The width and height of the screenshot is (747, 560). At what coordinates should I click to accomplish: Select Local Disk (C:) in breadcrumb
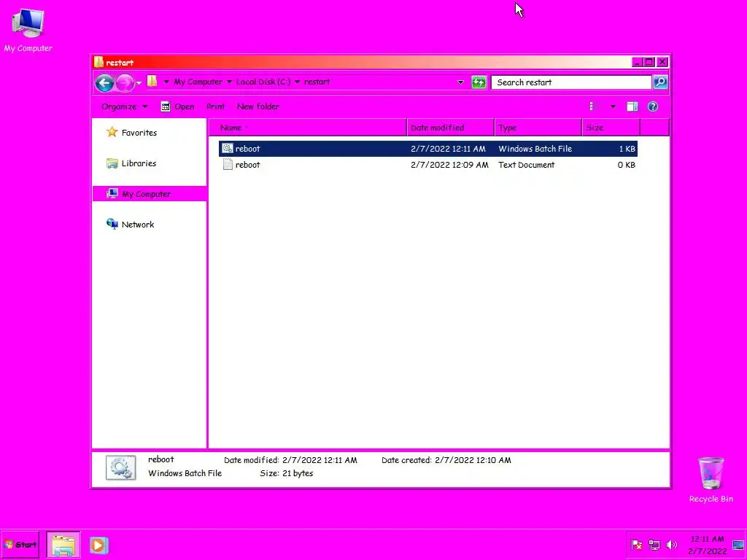point(263,82)
